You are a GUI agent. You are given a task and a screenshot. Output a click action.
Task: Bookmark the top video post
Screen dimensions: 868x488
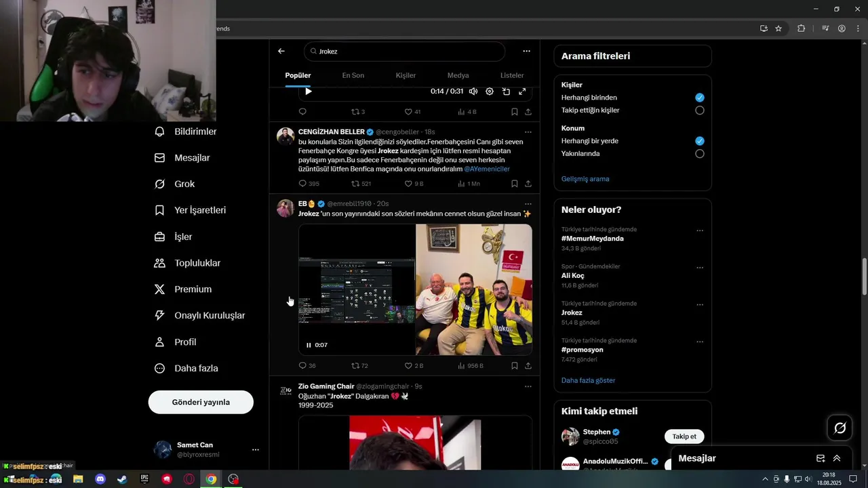[x=515, y=112]
